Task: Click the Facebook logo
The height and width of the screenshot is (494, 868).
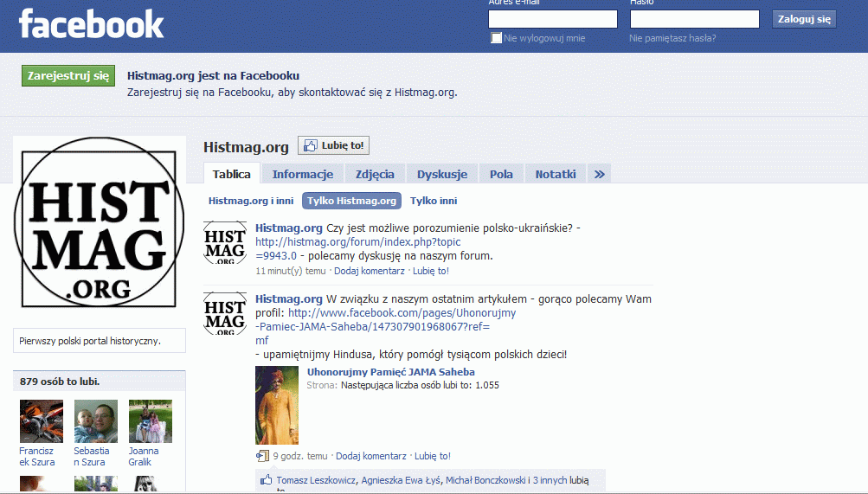Action: [x=92, y=23]
